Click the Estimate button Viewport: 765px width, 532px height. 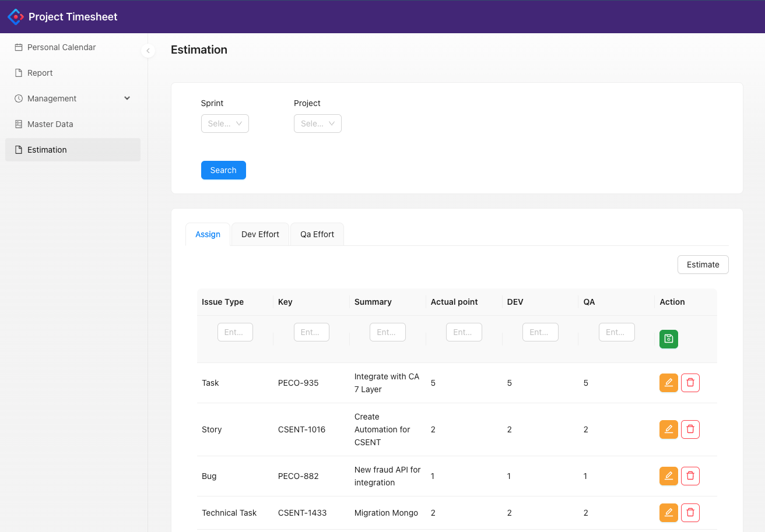coord(703,264)
